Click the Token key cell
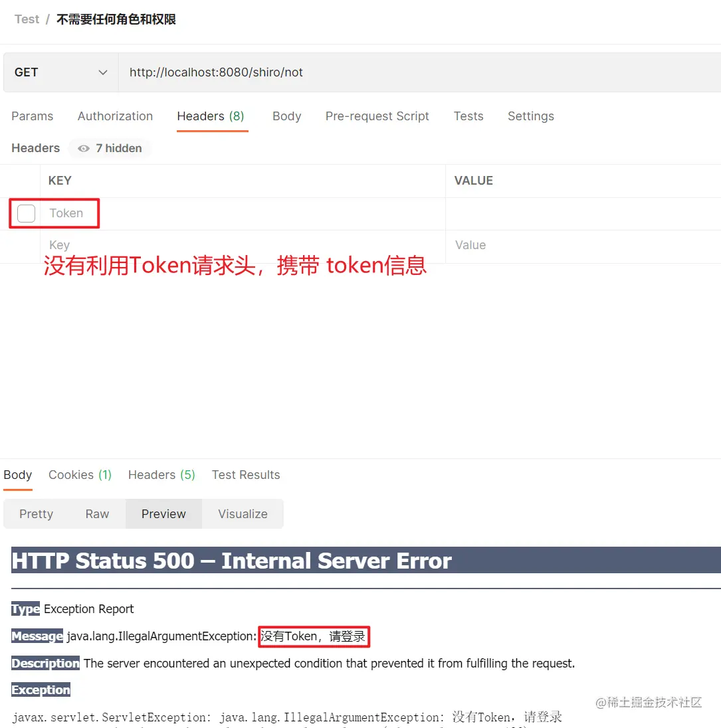The width and height of the screenshot is (721, 728). (243, 214)
